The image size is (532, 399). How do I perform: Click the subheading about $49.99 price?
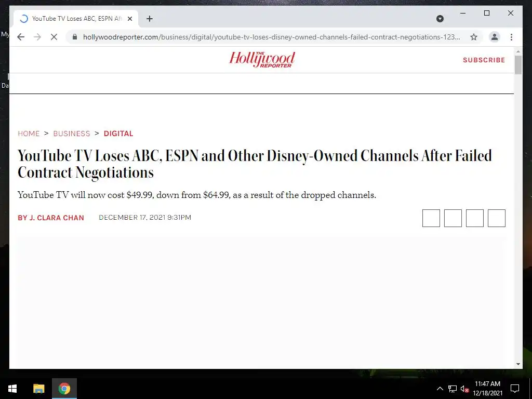pyautogui.click(x=197, y=195)
